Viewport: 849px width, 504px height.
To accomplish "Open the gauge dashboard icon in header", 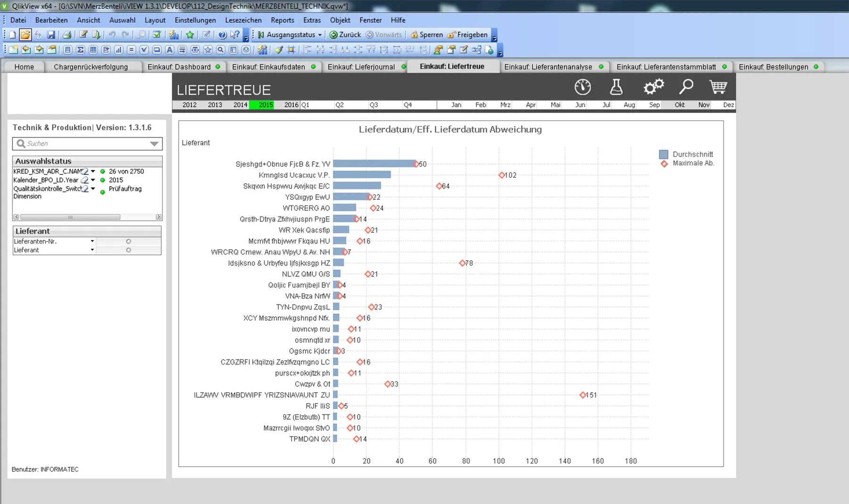I will point(583,87).
